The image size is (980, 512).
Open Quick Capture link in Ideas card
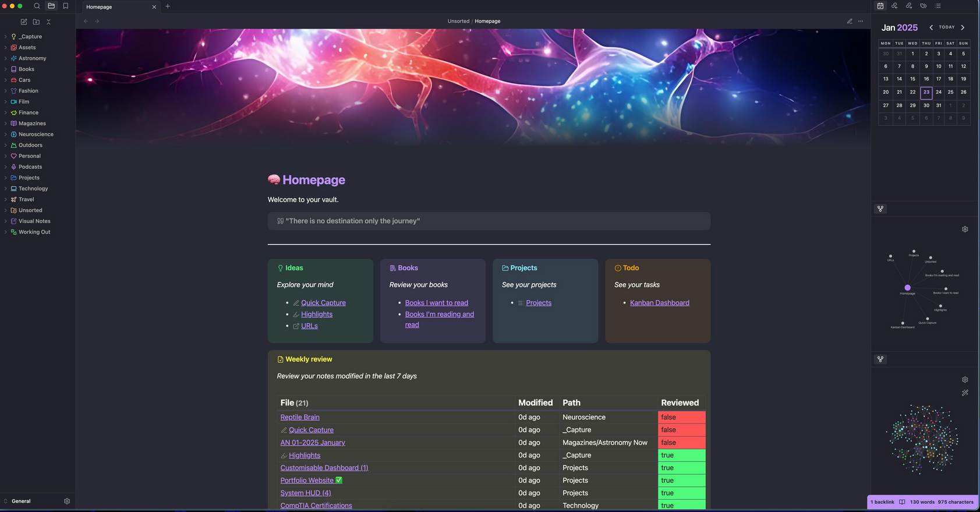pos(323,303)
